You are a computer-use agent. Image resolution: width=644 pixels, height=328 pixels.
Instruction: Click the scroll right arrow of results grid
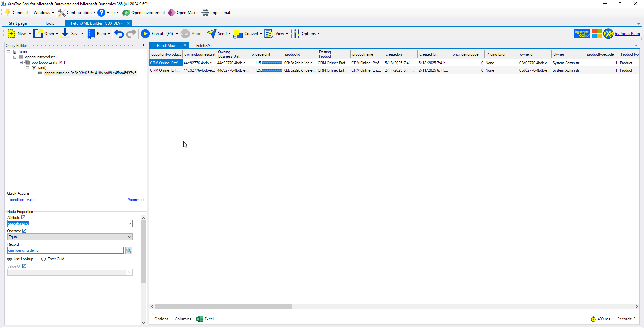click(x=636, y=307)
